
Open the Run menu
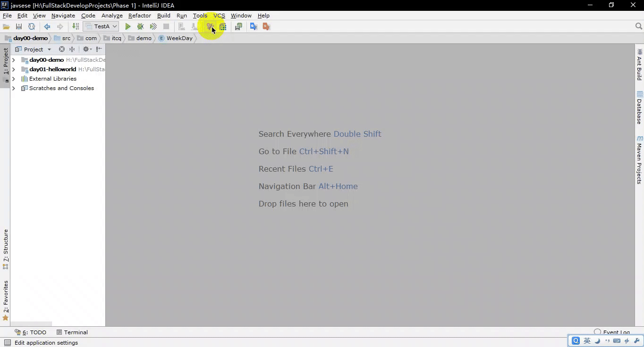pos(182,16)
